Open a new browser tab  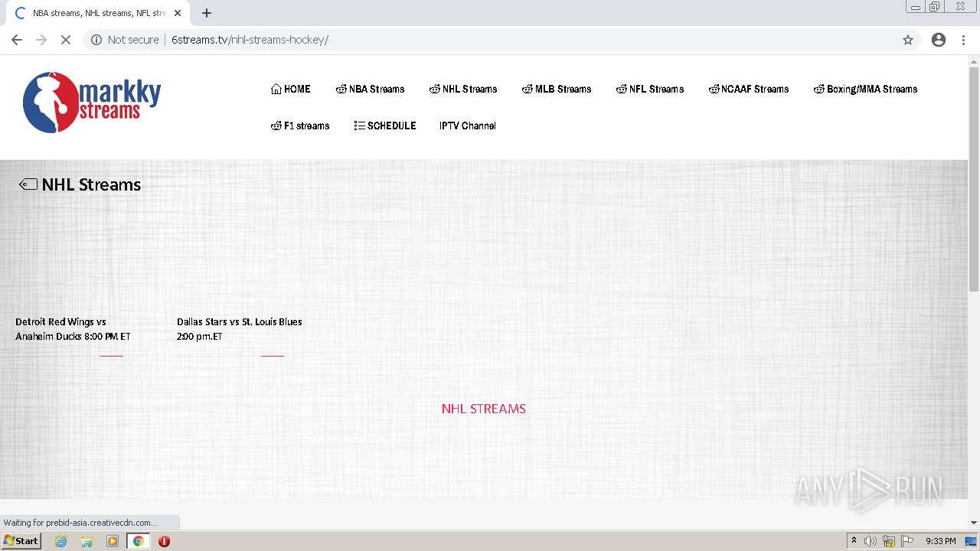coord(207,13)
